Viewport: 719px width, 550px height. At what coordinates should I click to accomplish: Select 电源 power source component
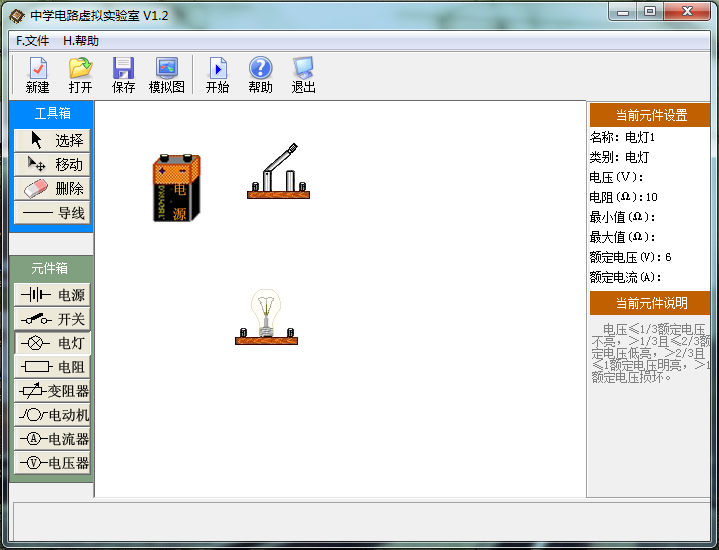(53, 295)
